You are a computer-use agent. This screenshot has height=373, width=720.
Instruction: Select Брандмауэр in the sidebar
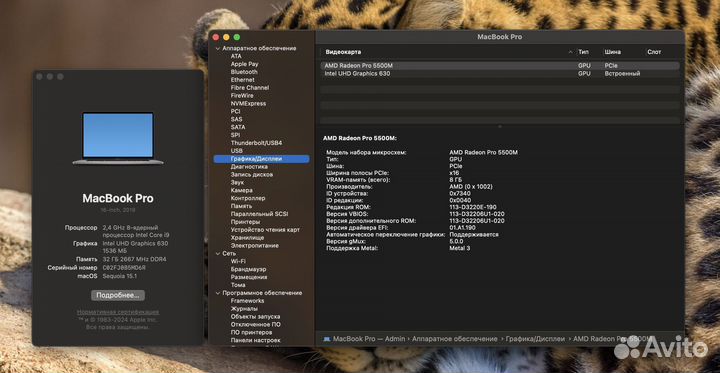(248, 269)
